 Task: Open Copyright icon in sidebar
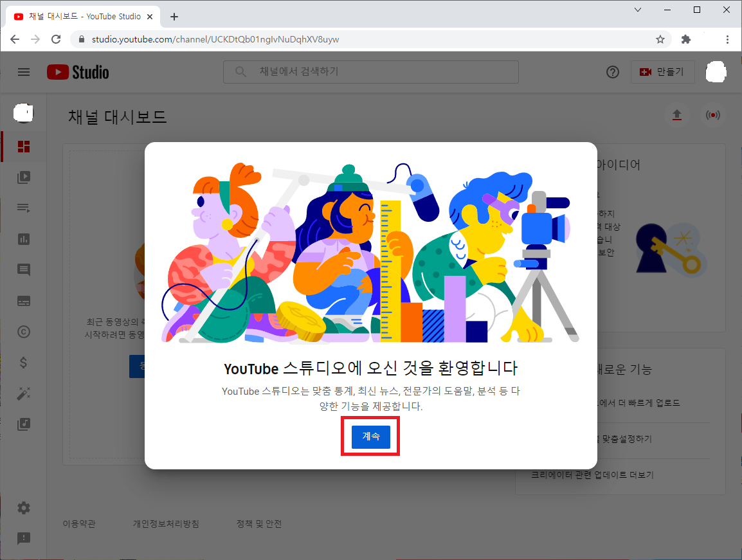(24, 332)
